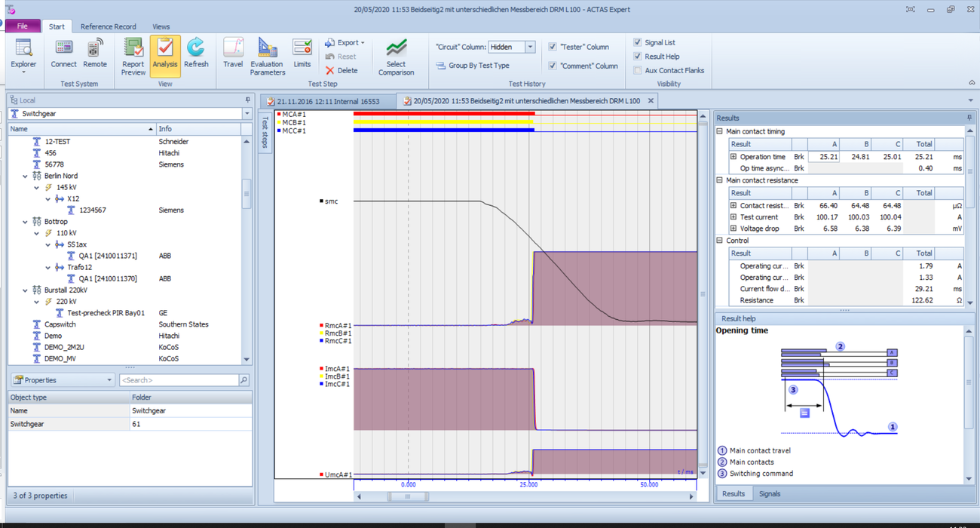
Task: Open the File menu
Action: tap(23, 26)
